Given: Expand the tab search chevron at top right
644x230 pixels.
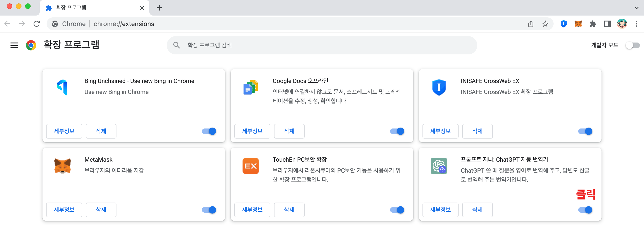Looking at the screenshot, I should (636, 8).
